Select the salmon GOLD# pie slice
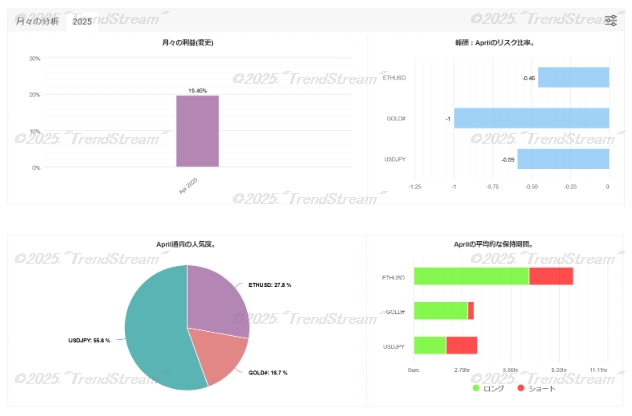The width and height of the screenshot is (632, 416). (220, 353)
